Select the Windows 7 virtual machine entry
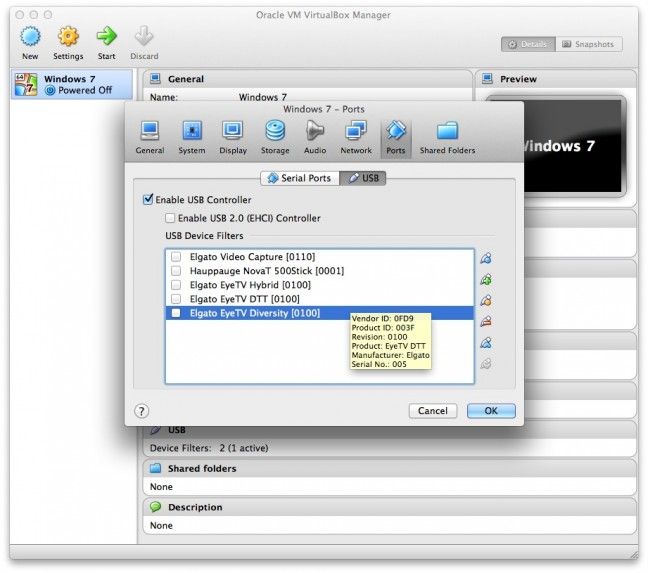This screenshot has width=648, height=573. 71,85
